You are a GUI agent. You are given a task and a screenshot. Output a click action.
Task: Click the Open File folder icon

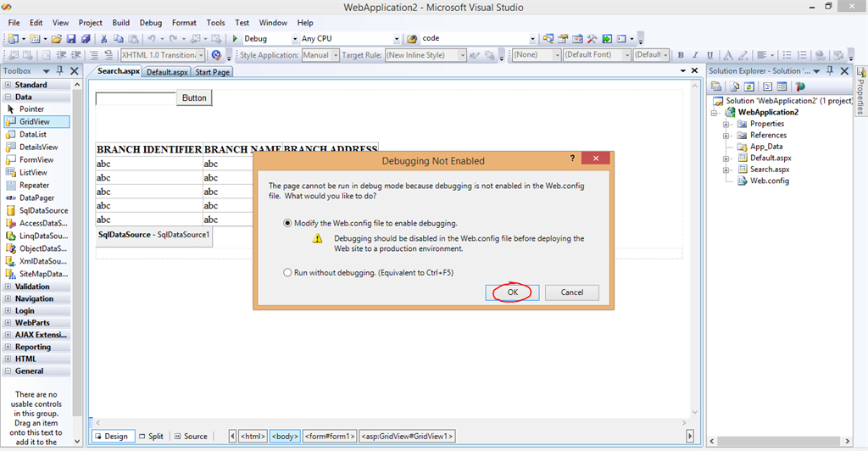click(x=57, y=39)
